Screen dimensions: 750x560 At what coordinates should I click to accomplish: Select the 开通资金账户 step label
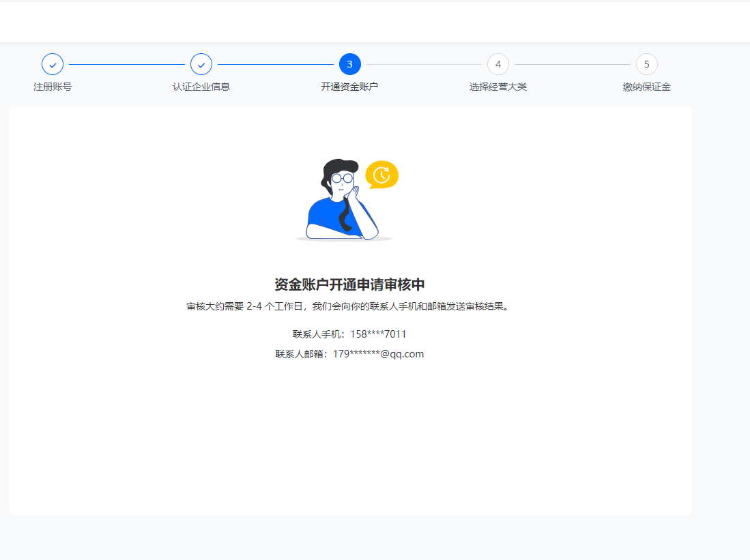point(349,87)
